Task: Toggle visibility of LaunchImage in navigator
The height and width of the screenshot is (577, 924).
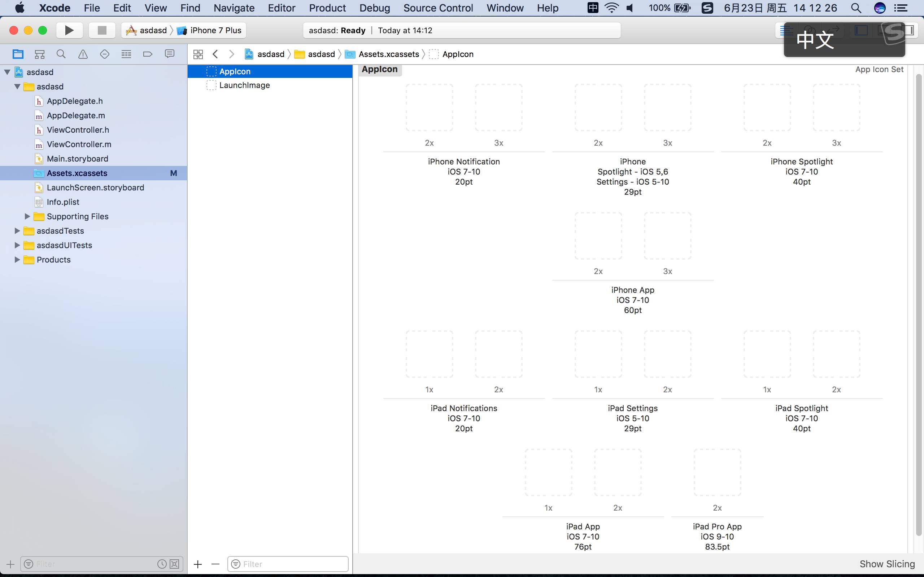Action: pyautogui.click(x=210, y=86)
